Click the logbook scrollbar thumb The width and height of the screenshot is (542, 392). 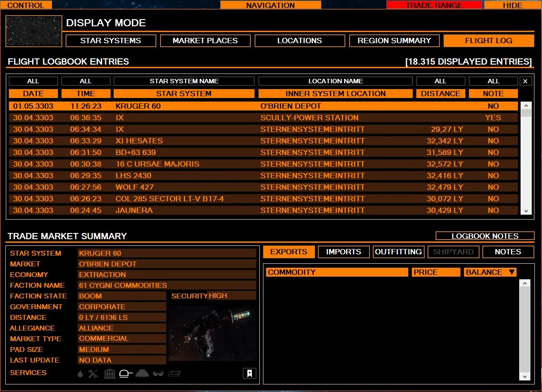pyautogui.click(x=526, y=113)
